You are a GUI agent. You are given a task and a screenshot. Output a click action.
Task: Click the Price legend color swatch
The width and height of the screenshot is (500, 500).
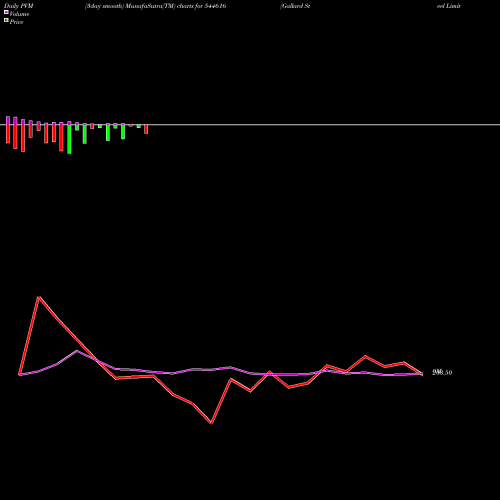(x=6, y=21)
